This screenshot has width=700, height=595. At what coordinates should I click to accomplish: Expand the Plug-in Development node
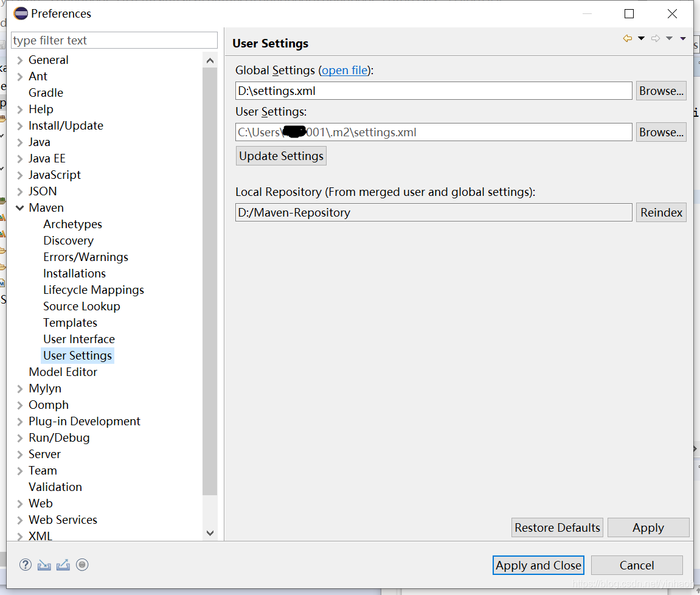click(19, 422)
